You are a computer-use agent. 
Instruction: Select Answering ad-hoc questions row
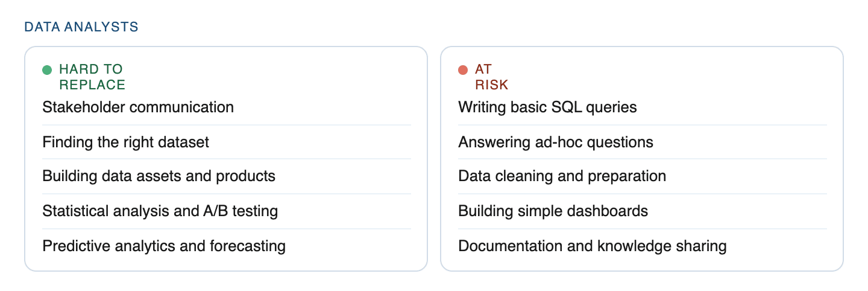tap(555, 142)
